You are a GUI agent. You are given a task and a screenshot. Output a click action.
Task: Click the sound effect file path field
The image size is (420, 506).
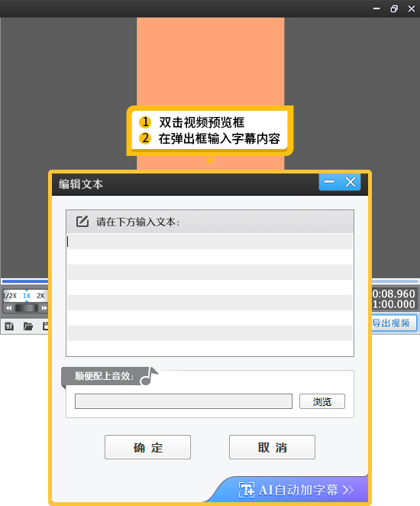(183, 401)
